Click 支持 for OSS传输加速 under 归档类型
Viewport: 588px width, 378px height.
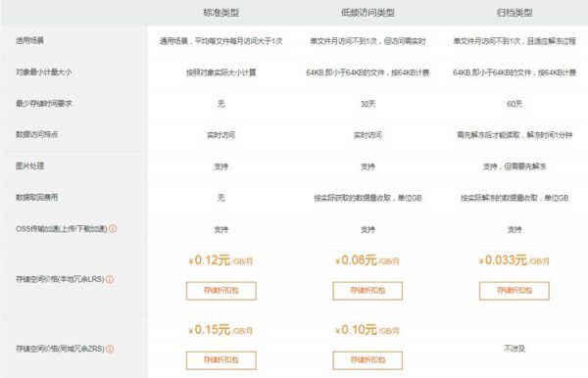pos(514,229)
